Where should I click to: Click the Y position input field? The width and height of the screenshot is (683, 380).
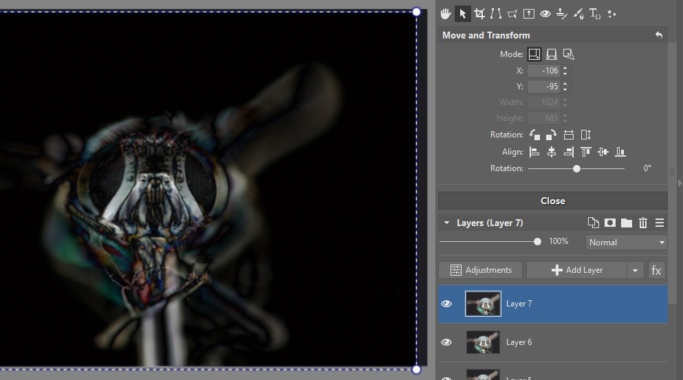[544, 86]
